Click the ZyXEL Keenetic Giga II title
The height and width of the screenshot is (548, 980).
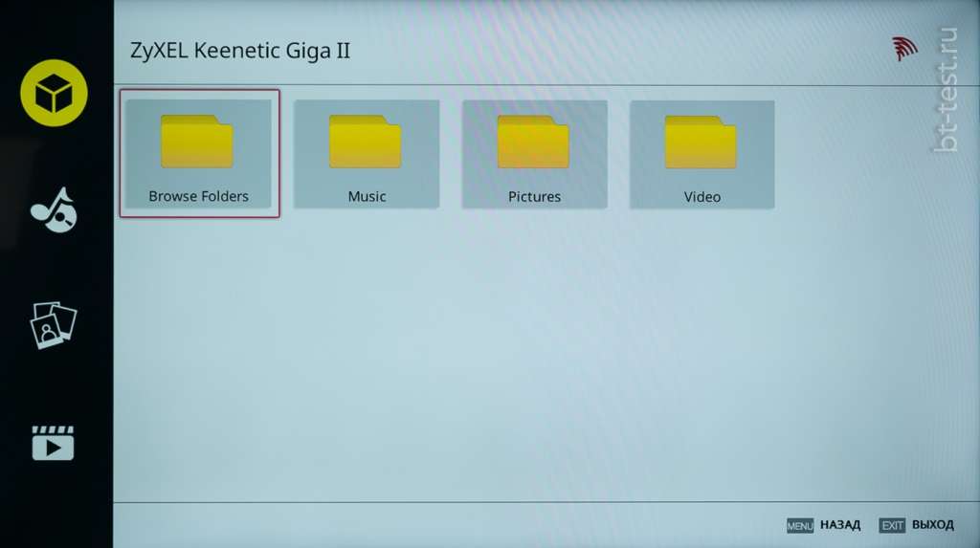240,51
